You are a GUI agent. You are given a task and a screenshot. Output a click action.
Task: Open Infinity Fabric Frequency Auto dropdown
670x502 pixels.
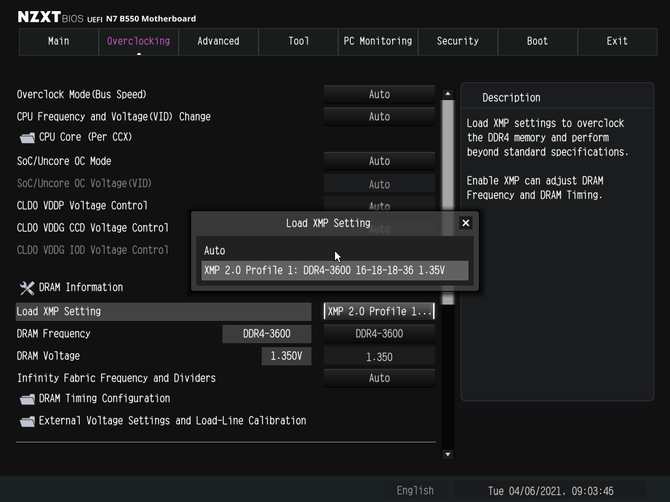pos(379,378)
